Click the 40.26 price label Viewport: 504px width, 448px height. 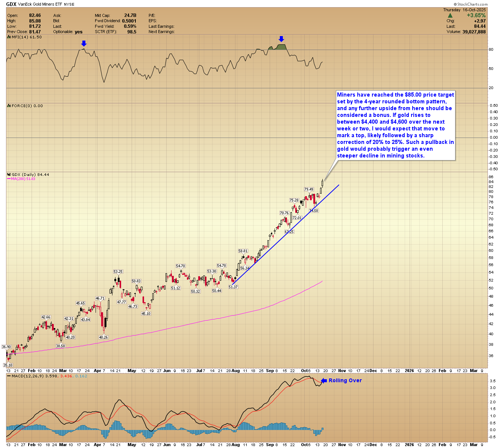[x=103, y=338]
